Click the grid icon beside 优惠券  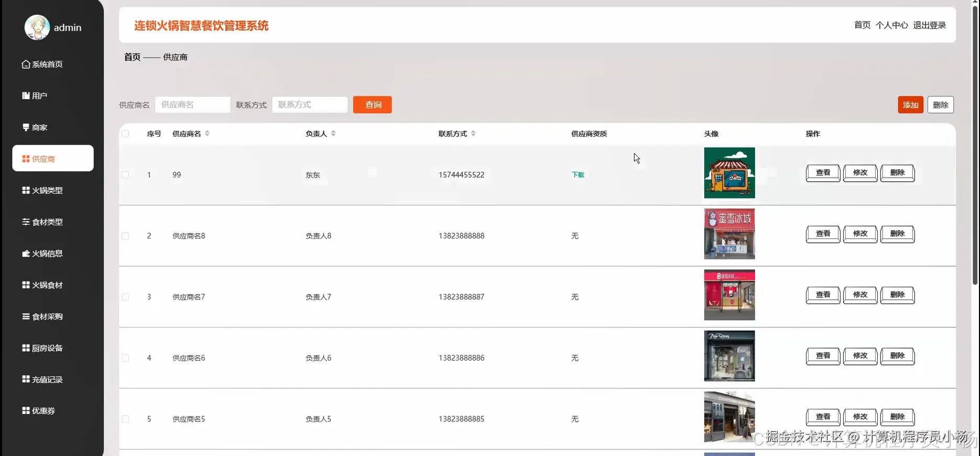tap(26, 410)
